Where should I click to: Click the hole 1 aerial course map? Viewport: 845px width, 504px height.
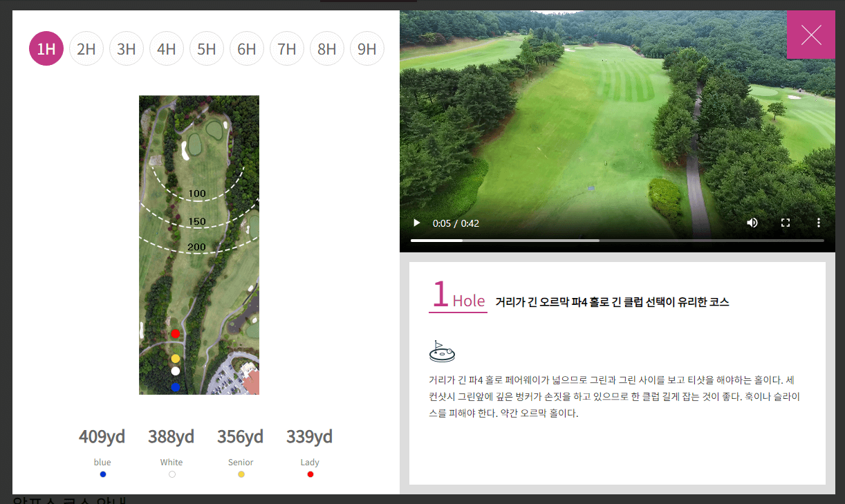coord(199,245)
